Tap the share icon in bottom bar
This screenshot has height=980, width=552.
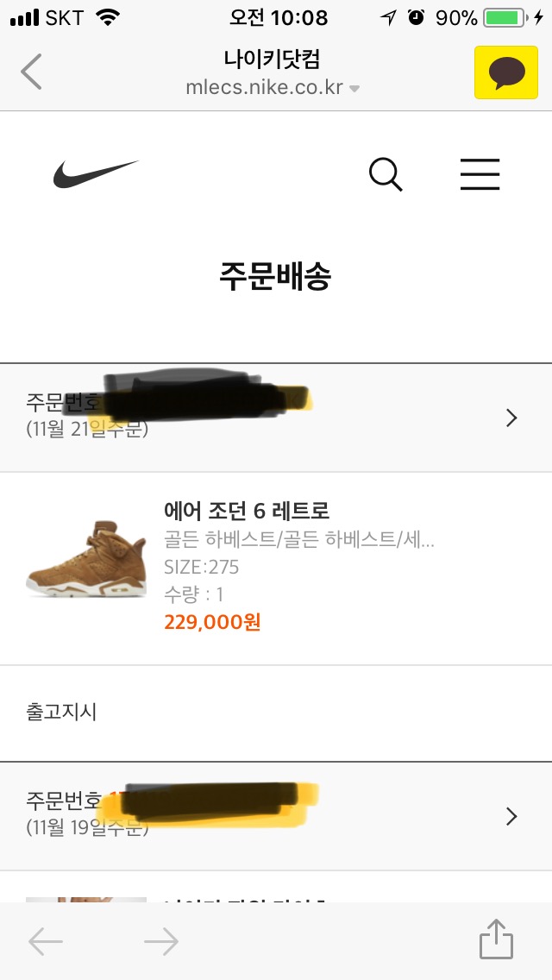pos(496,940)
